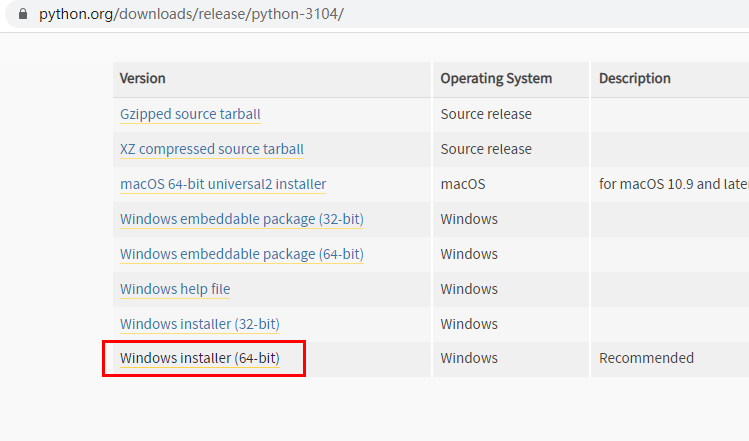
Task: Click the Description column header
Action: tap(635, 78)
